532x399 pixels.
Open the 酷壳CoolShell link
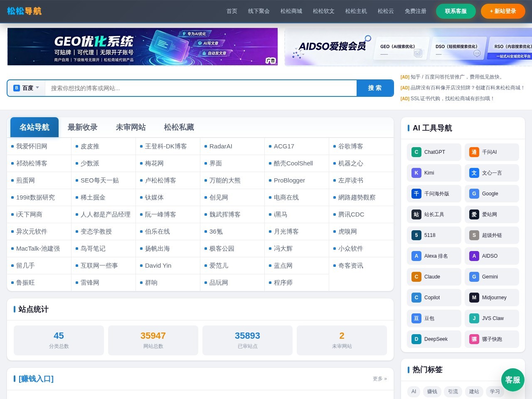pos(293,163)
